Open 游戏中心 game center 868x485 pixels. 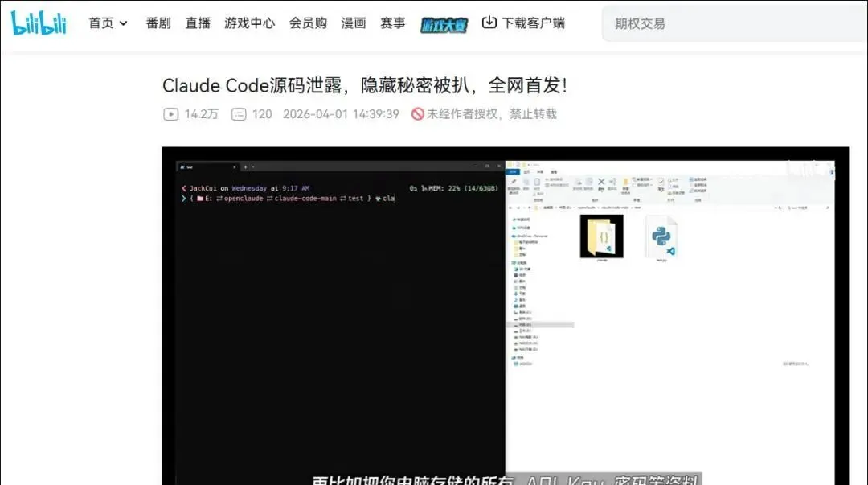[250, 23]
